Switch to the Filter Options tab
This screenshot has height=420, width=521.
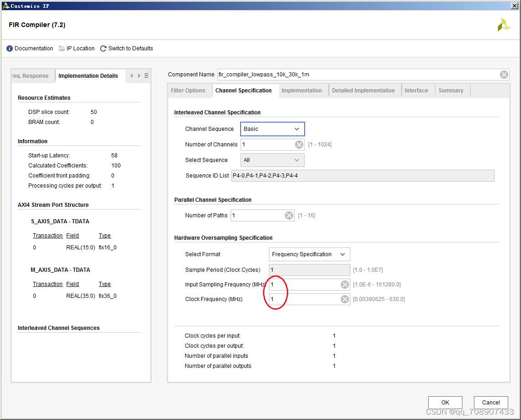coord(188,91)
